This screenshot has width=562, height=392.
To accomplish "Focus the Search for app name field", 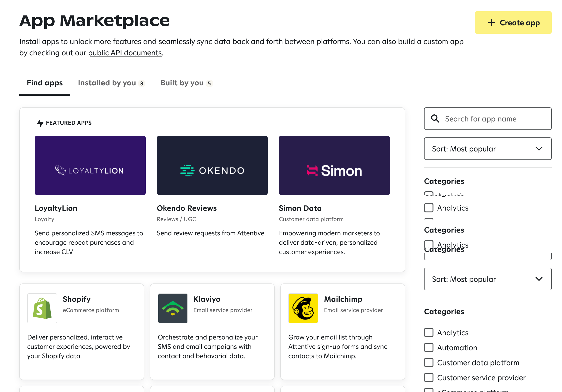I will (x=488, y=119).
